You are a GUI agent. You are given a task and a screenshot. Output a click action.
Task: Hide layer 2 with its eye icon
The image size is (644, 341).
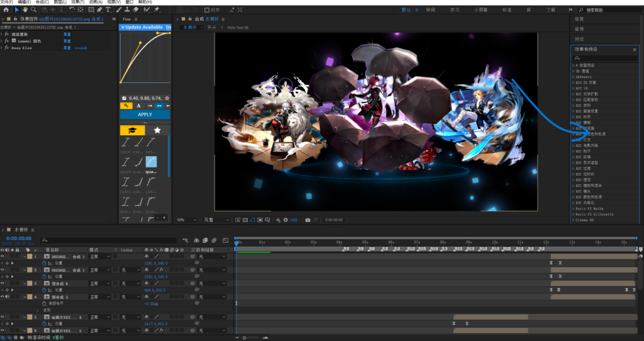(x=3, y=270)
